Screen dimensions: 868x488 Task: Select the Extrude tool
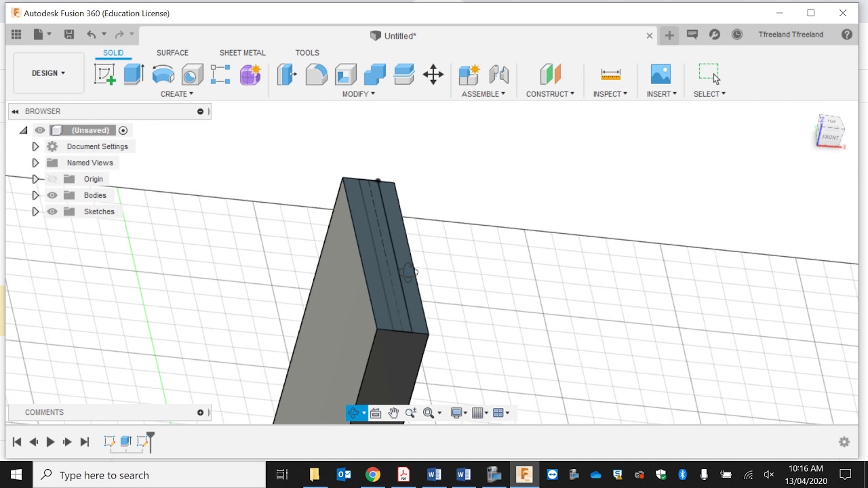click(134, 74)
